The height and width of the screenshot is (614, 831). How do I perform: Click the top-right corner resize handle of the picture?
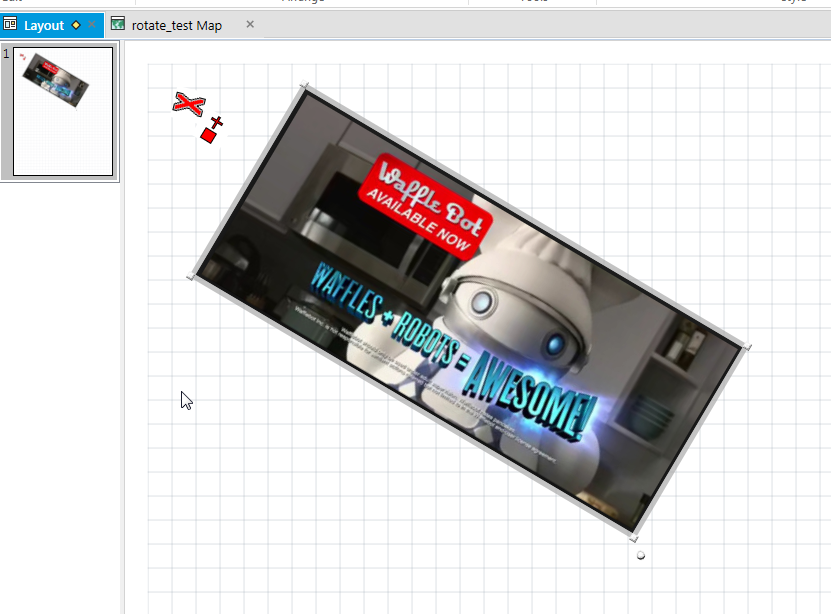click(747, 345)
